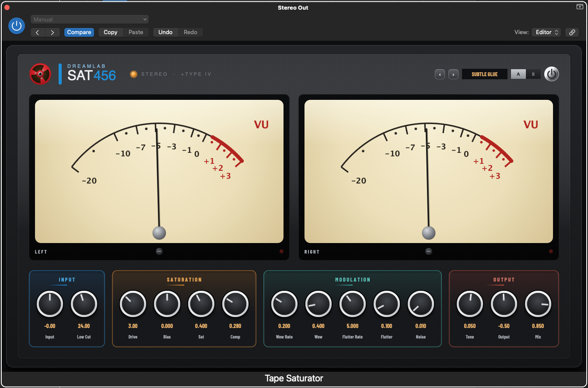Switch to the A state

[518, 74]
